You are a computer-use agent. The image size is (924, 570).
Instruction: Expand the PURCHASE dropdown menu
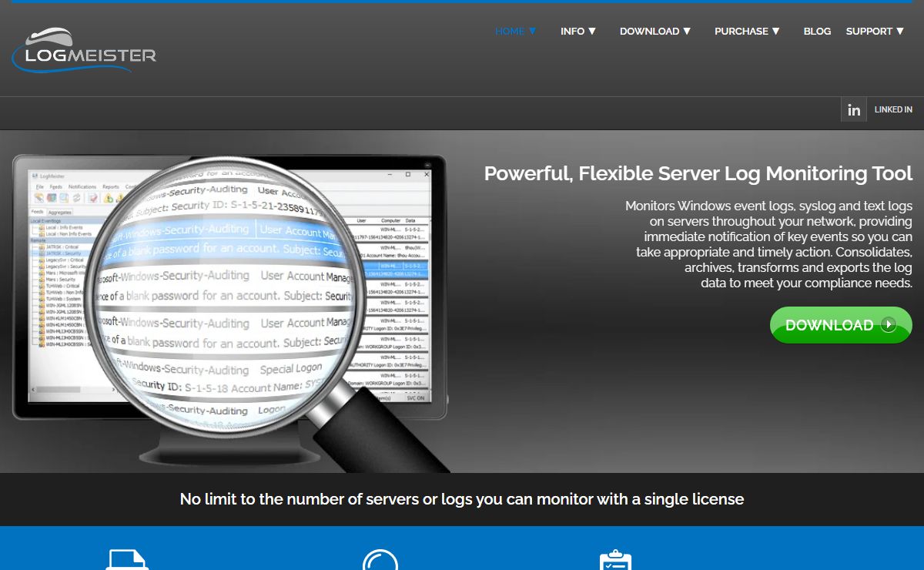[x=747, y=32]
